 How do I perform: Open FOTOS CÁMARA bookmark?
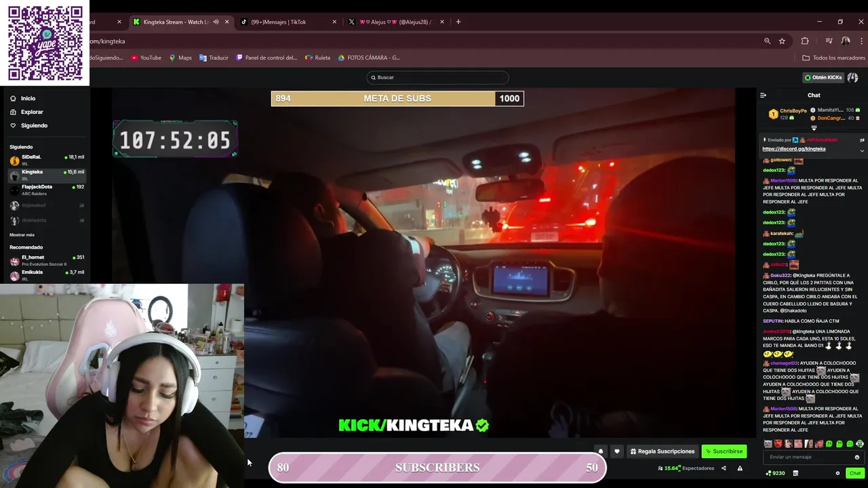369,58
